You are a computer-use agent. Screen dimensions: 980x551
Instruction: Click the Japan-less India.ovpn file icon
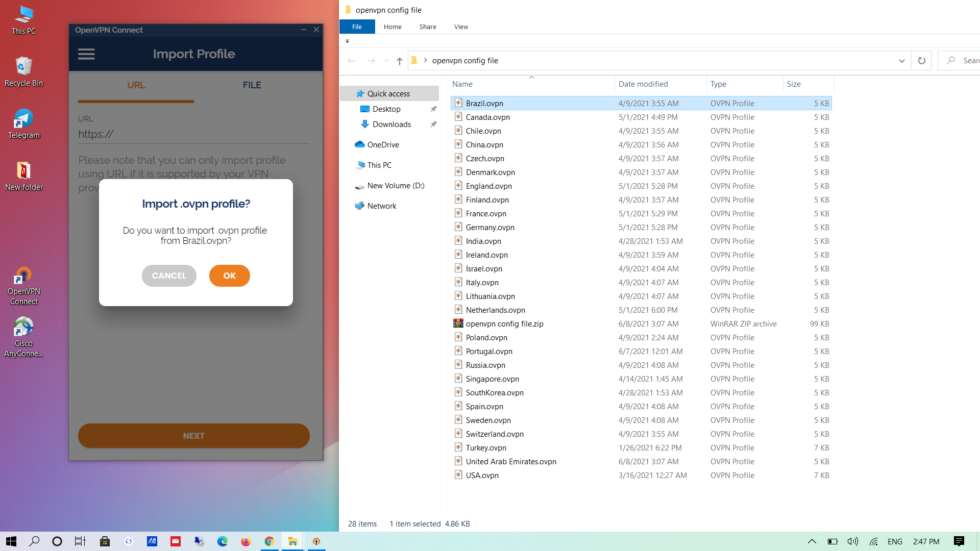point(458,240)
